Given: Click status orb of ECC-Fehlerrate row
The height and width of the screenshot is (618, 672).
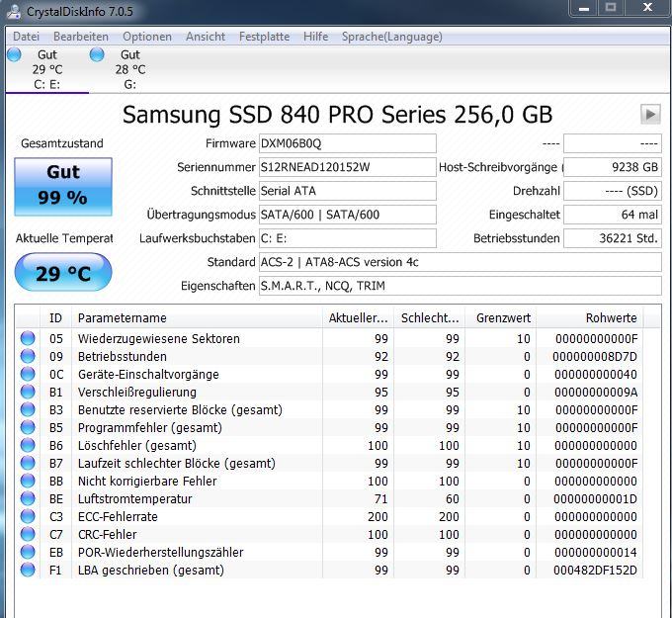Looking at the screenshot, I should click(28, 516).
